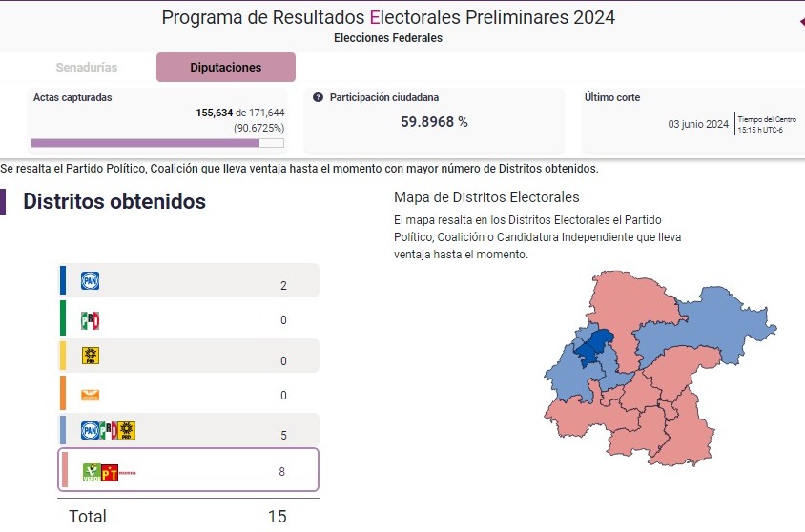The width and height of the screenshot is (805, 532).
Task: Click the coalition row showing 5 districts
Action: click(189, 429)
